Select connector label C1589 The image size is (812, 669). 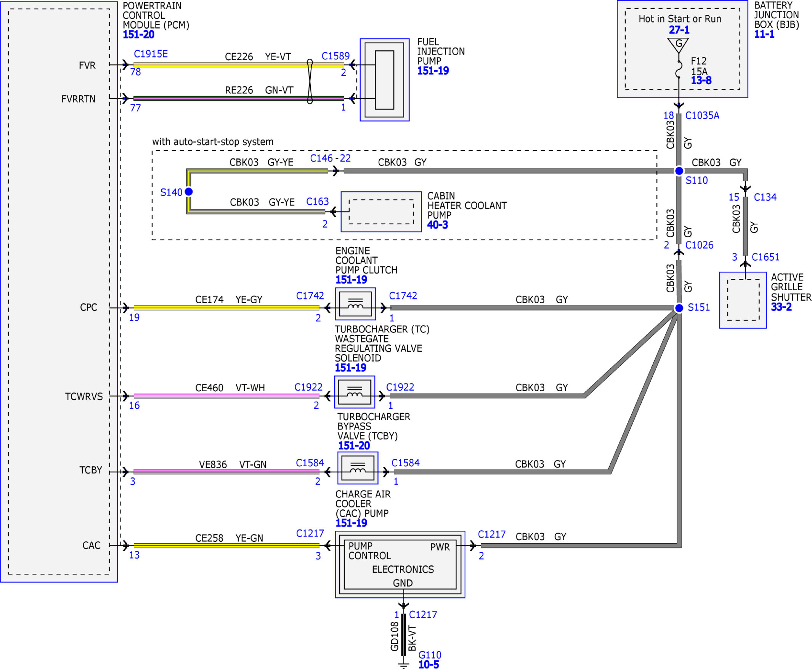pos(335,56)
